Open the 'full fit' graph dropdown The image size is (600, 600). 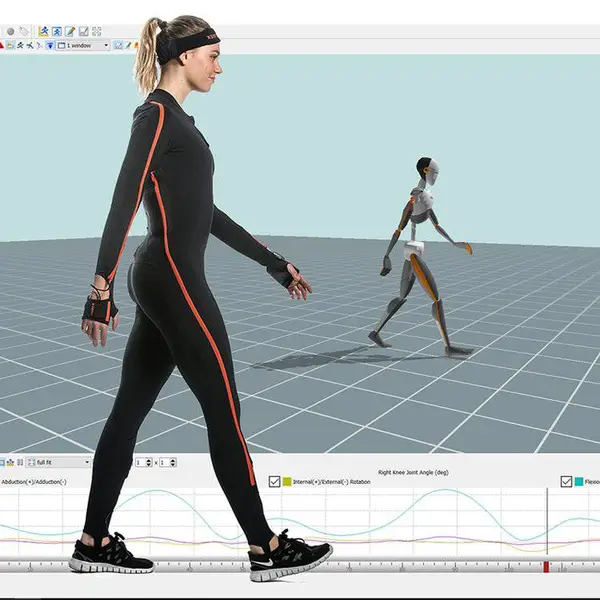click(58, 463)
